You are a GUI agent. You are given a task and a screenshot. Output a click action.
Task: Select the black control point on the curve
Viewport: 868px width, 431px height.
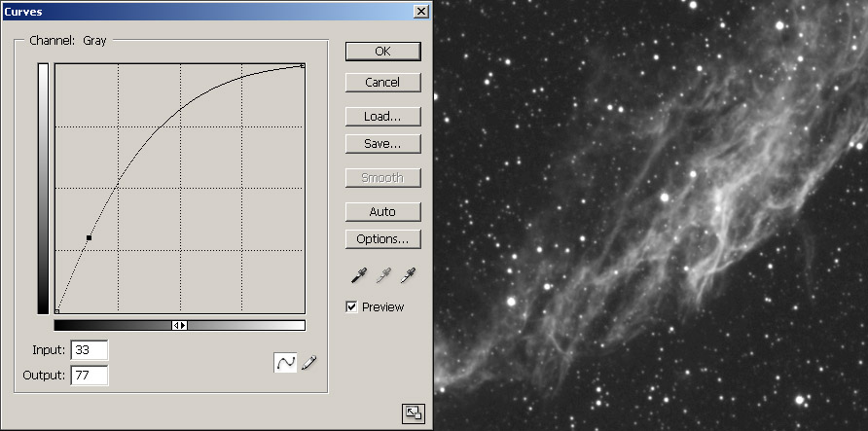click(89, 237)
